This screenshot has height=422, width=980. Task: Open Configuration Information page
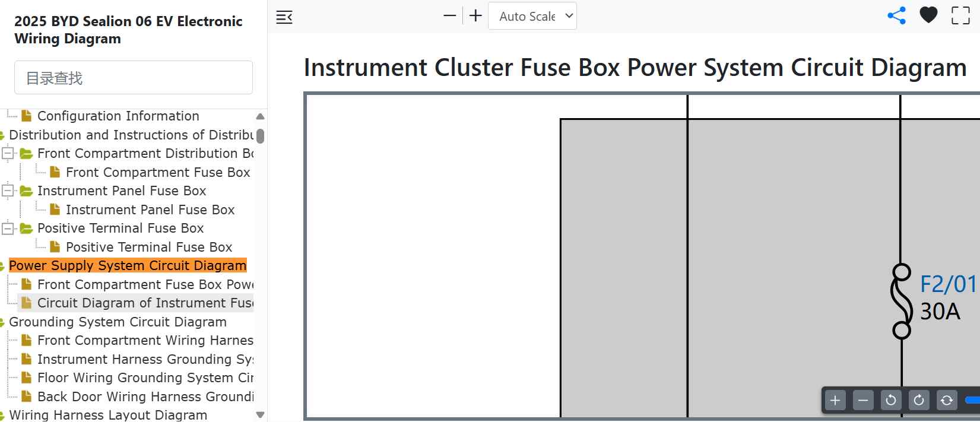(x=118, y=116)
